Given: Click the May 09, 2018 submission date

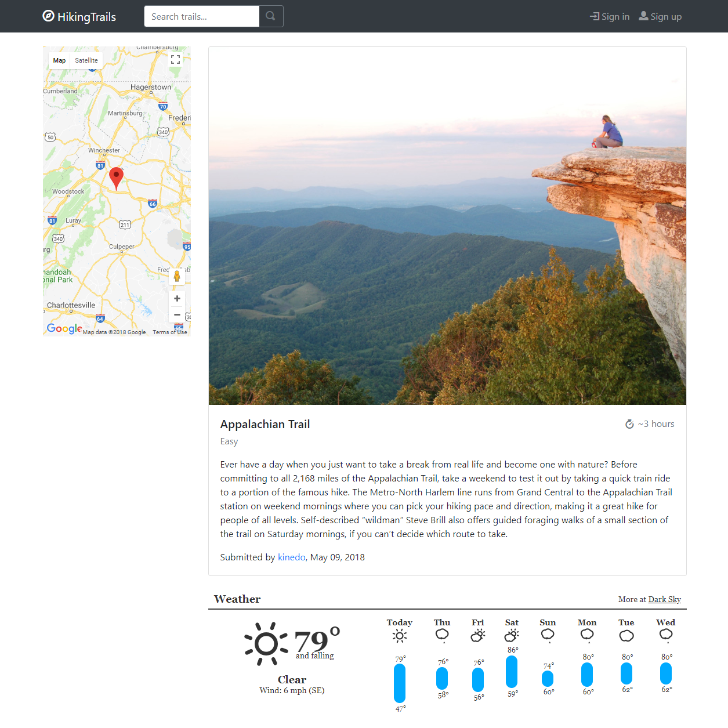Looking at the screenshot, I should pyautogui.click(x=338, y=557).
